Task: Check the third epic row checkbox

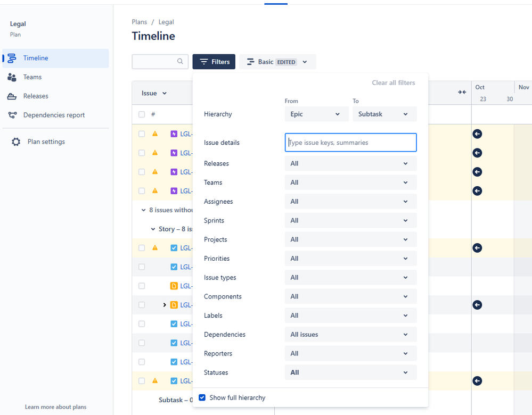Action: (142, 172)
